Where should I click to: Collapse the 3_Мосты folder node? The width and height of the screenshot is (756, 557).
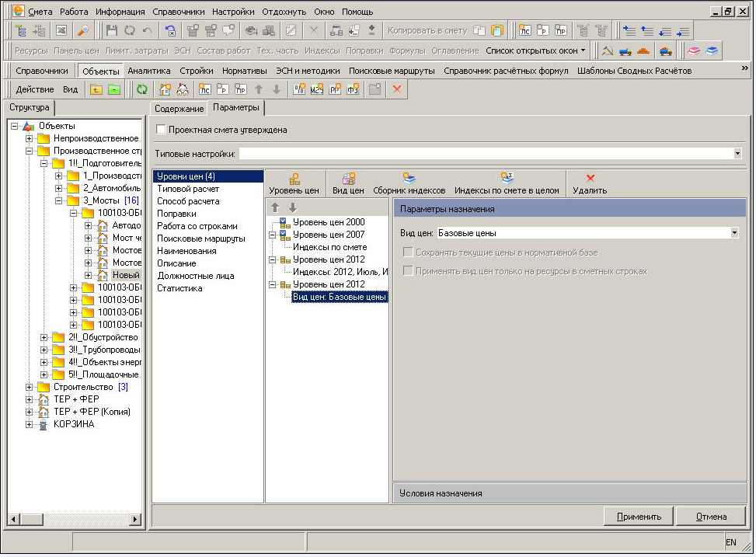(58, 200)
